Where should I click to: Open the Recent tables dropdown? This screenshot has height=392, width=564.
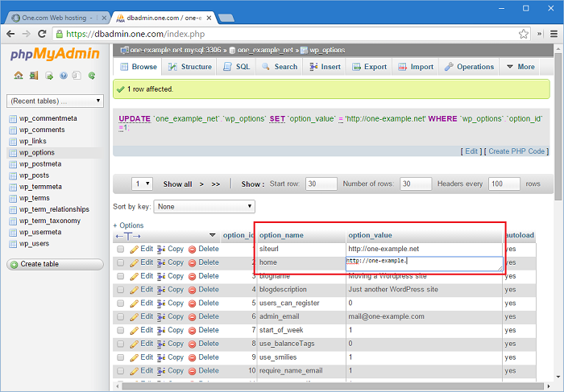55,101
